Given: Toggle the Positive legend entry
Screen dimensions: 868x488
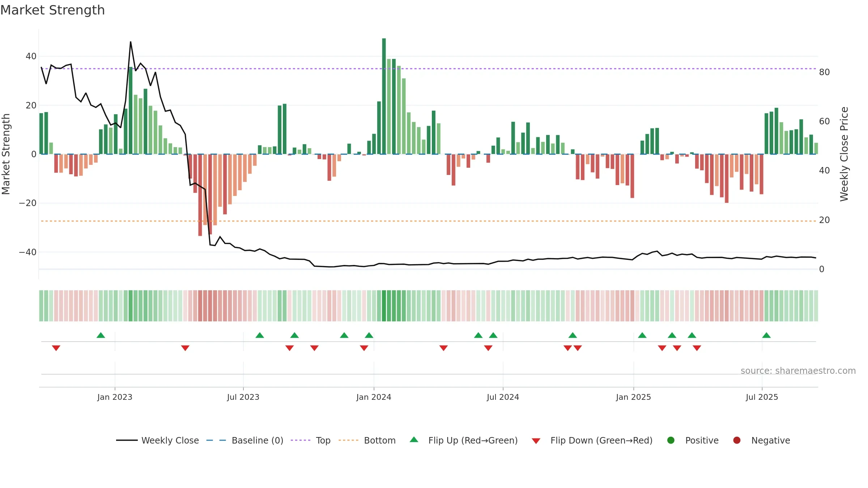Looking at the screenshot, I should click(693, 440).
